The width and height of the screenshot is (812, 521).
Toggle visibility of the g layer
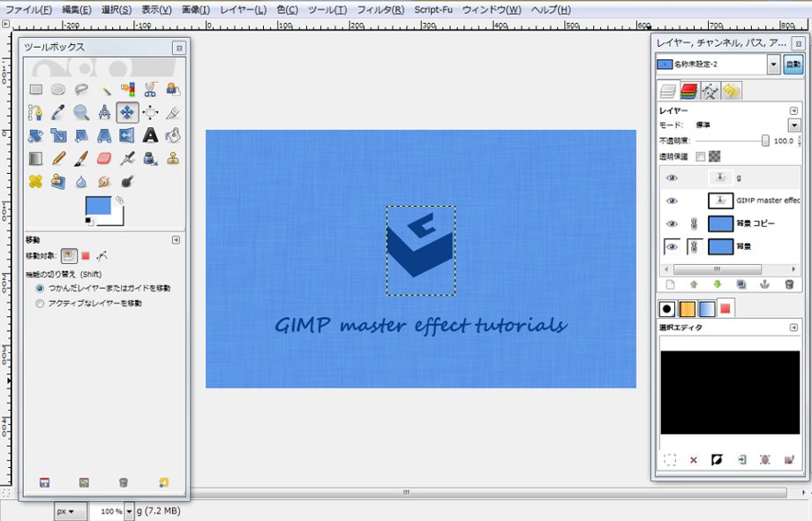[x=672, y=177]
